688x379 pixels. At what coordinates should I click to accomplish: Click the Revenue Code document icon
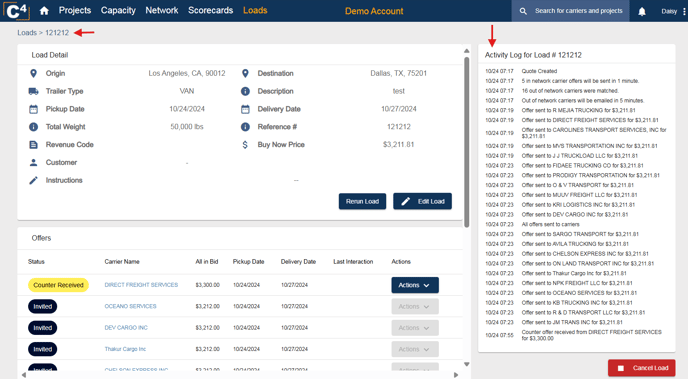[x=33, y=145]
